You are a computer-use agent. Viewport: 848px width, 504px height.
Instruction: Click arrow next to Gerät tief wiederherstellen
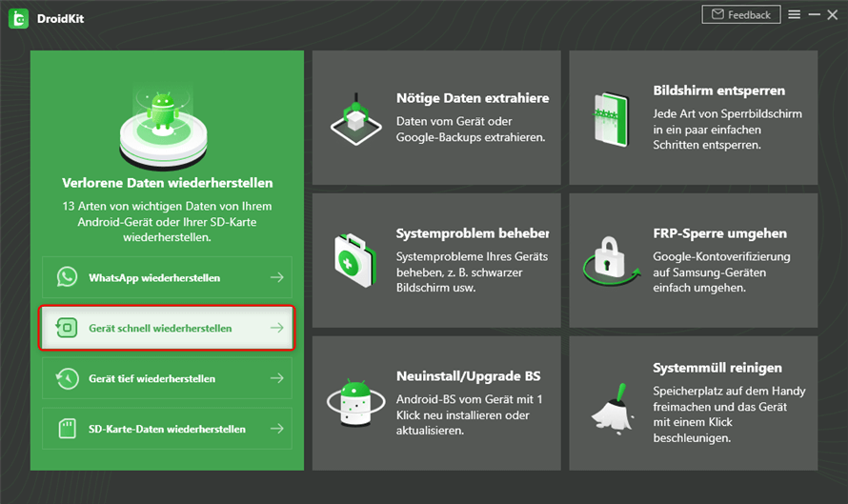pos(277,378)
